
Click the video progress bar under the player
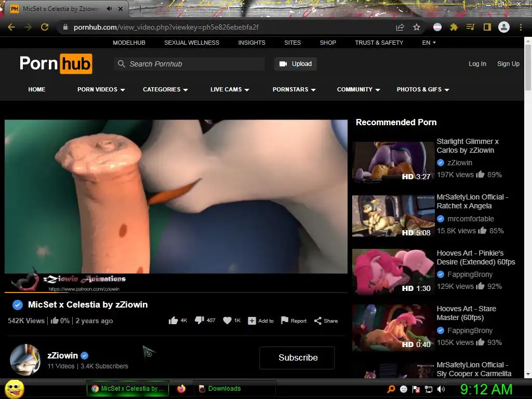pyautogui.click(x=176, y=292)
